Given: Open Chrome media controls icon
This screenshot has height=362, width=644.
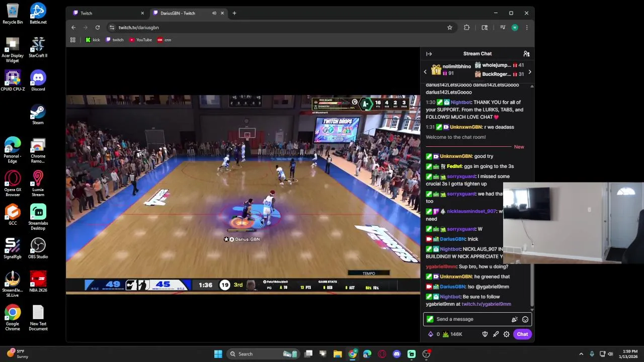Looking at the screenshot, I should pyautogui.click(x=503, y=28).
